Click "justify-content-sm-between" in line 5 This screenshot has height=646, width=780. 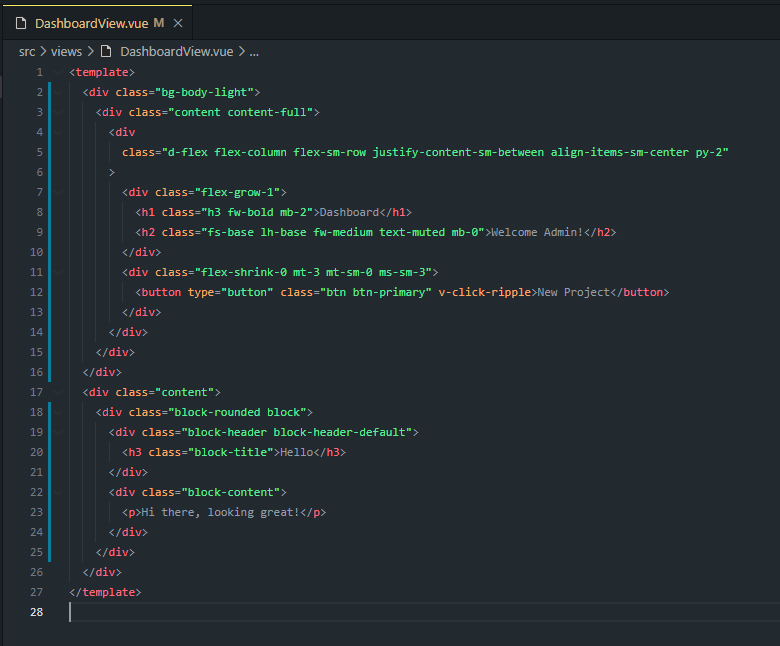[458, 152]
